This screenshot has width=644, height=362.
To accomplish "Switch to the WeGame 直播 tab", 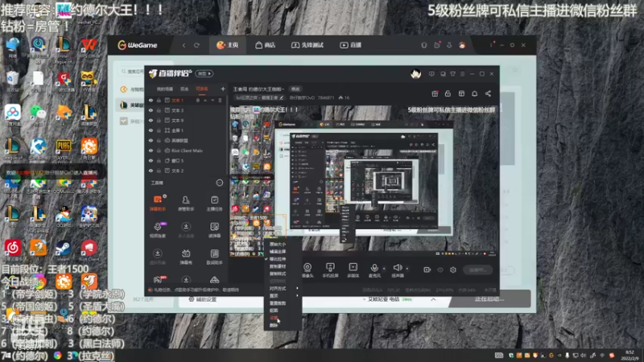I will coord(350,45).
